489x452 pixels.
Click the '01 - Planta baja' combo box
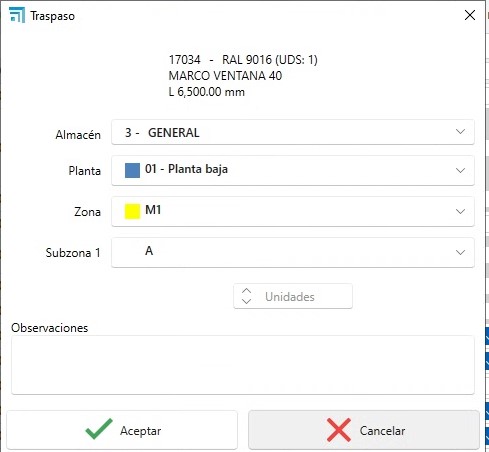[x=293, y=170]
